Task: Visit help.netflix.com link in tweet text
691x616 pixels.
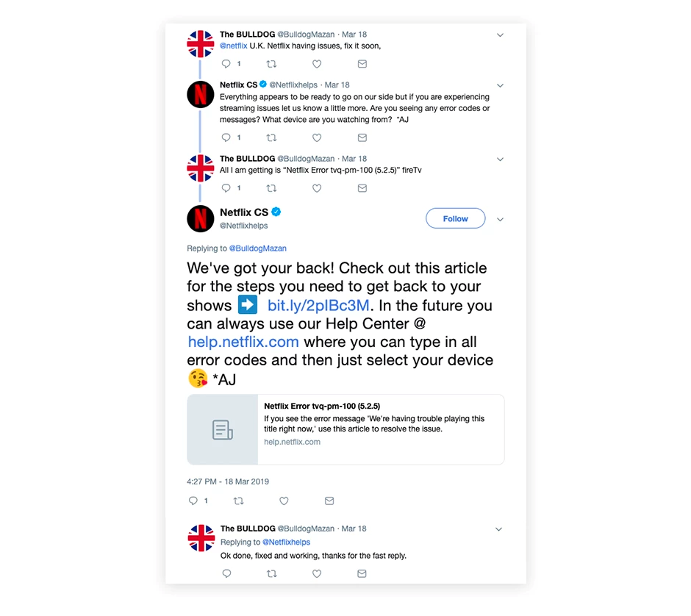Action: pyautogui.click(x=243, y=342)
